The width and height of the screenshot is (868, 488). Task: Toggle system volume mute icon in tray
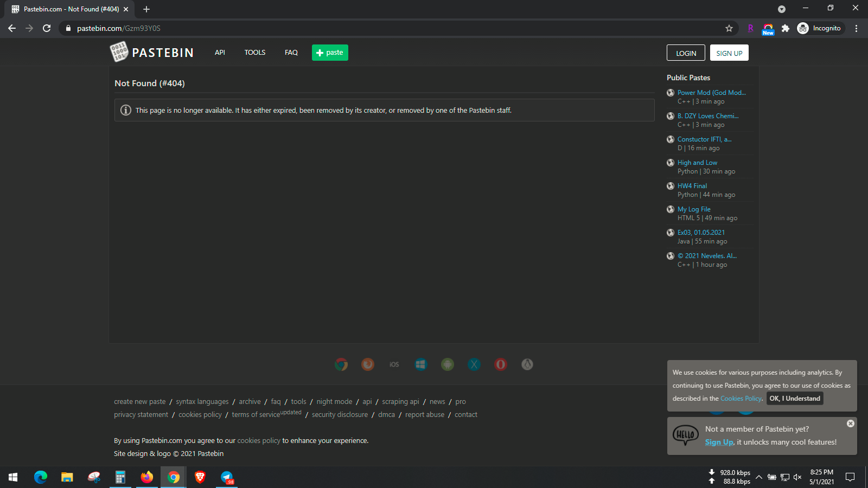(797, 477)
